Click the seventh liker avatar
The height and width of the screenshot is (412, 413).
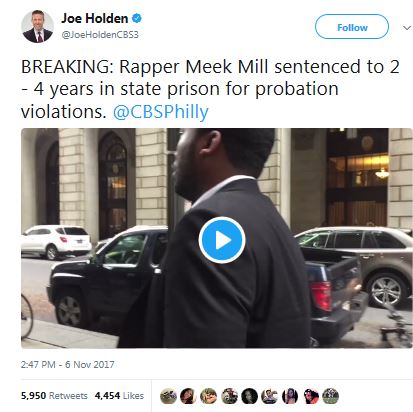coord(290,396)
